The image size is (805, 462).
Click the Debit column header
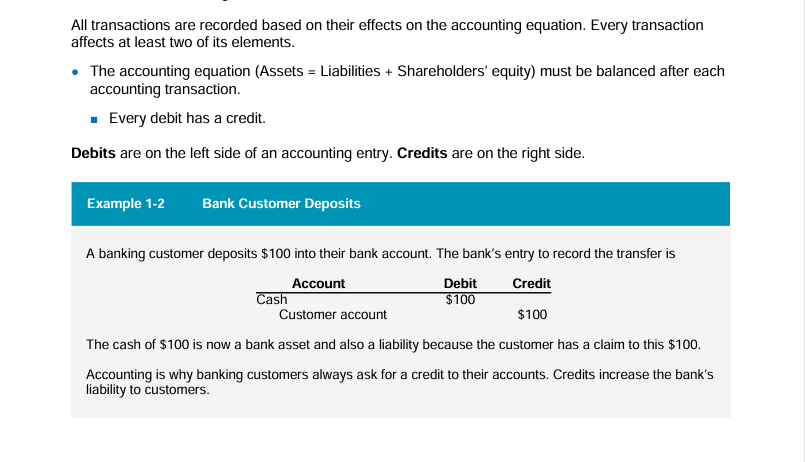[460, 284]
